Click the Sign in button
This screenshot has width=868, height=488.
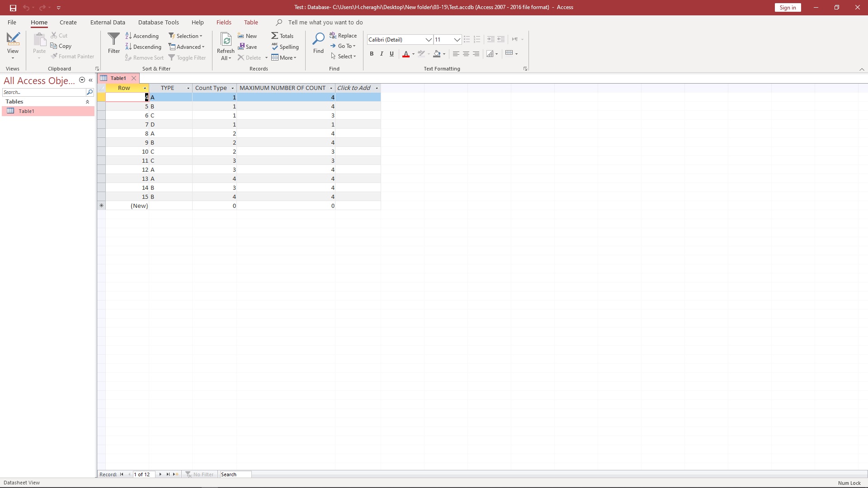coord(788,7)
